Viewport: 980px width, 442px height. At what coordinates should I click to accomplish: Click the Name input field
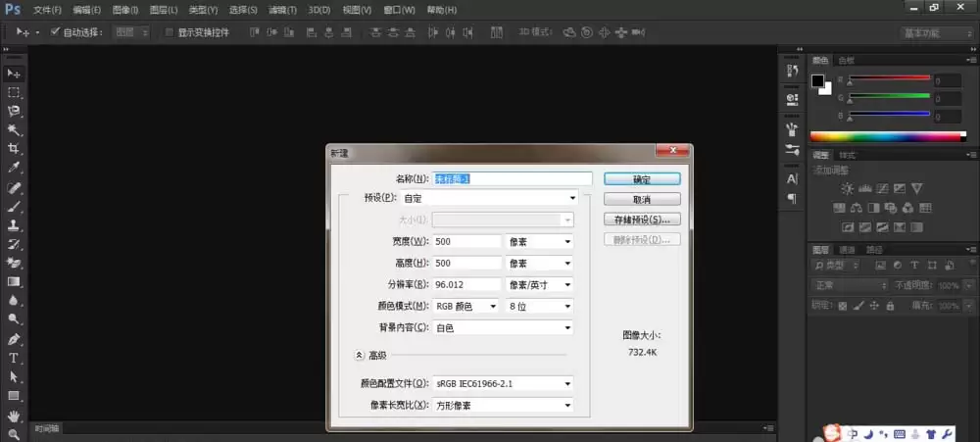point(513,178)
